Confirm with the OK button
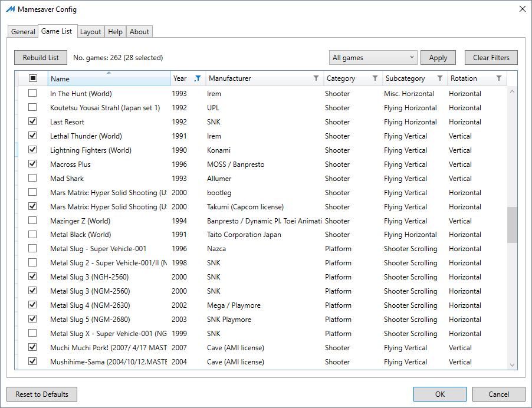The height and width of the screenshot is (408, 532). click(440, 394)
